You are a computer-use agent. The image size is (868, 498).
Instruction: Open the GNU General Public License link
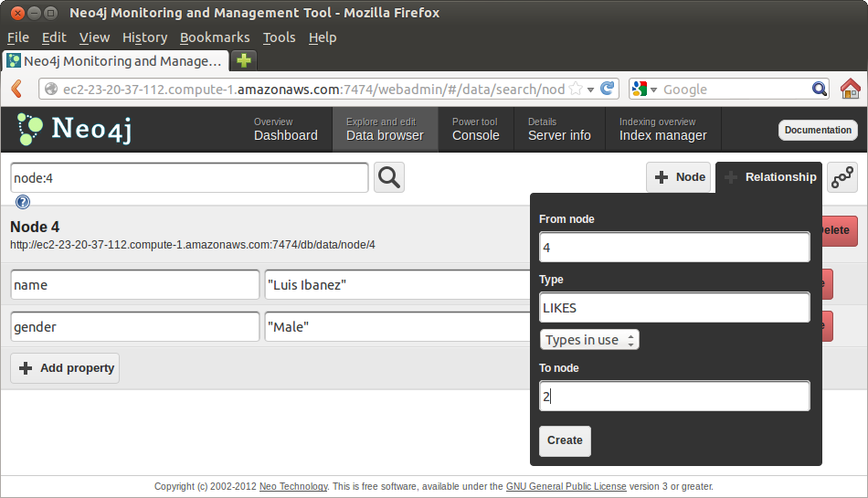[x=566, y=487]
